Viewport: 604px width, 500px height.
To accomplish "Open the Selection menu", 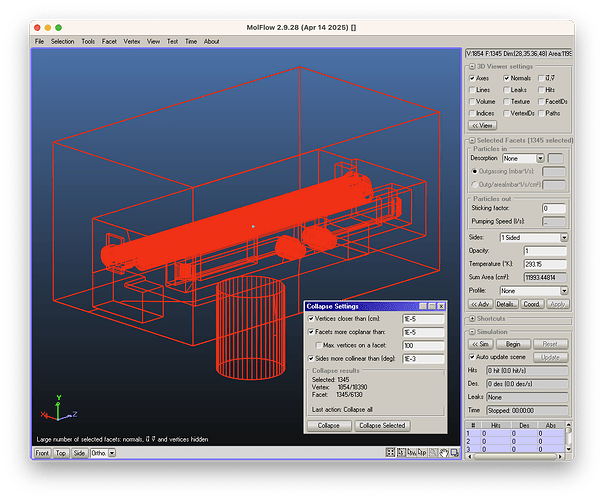I will [x=62, y=41].
